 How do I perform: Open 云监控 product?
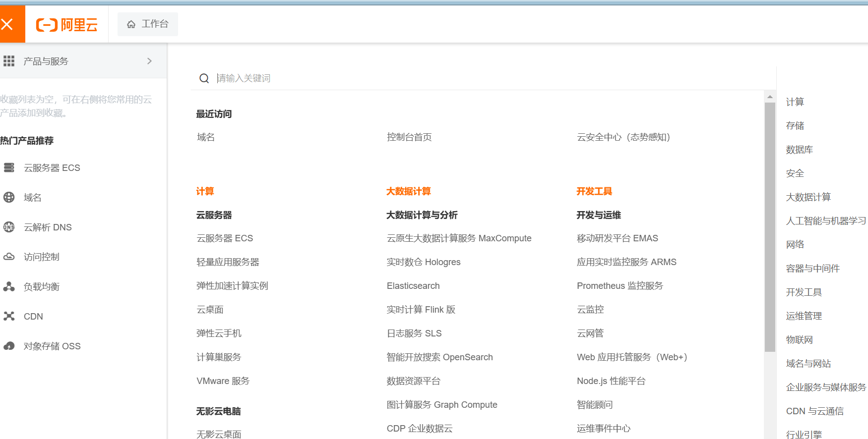click(590, 310)
